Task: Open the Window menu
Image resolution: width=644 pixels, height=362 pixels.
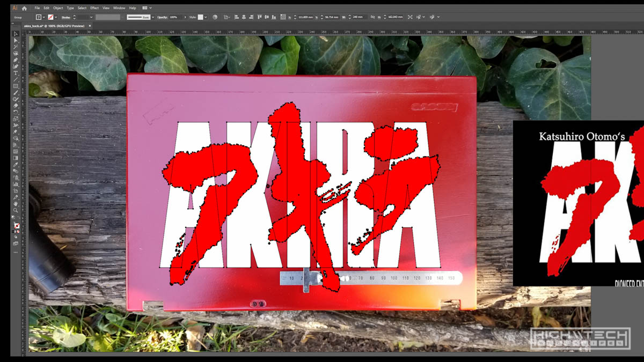Action: pos(119,8)
